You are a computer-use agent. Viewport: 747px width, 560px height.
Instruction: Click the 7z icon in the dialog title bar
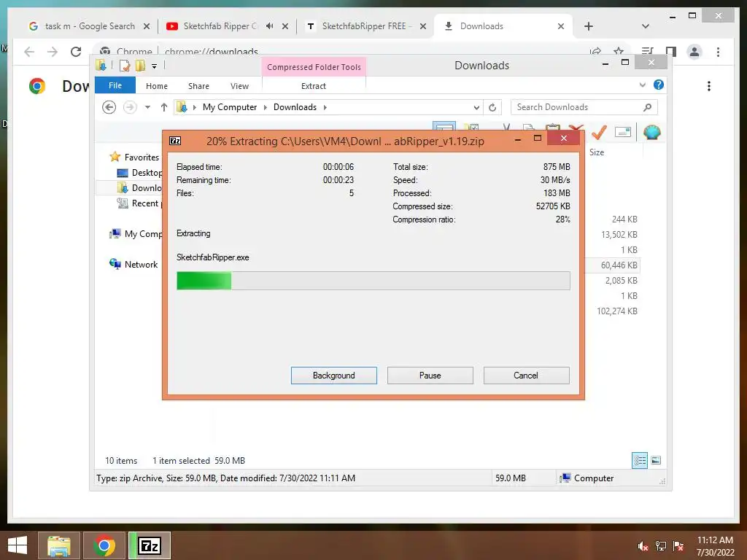pyautogui.click(x=175, y=141)
